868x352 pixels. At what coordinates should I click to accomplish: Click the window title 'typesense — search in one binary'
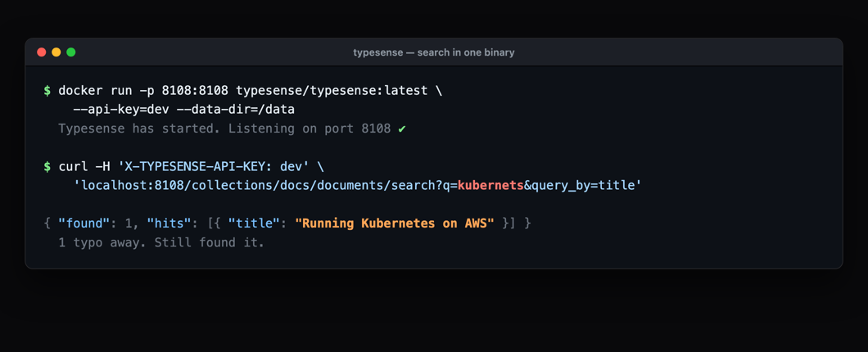tap(434, 52)
